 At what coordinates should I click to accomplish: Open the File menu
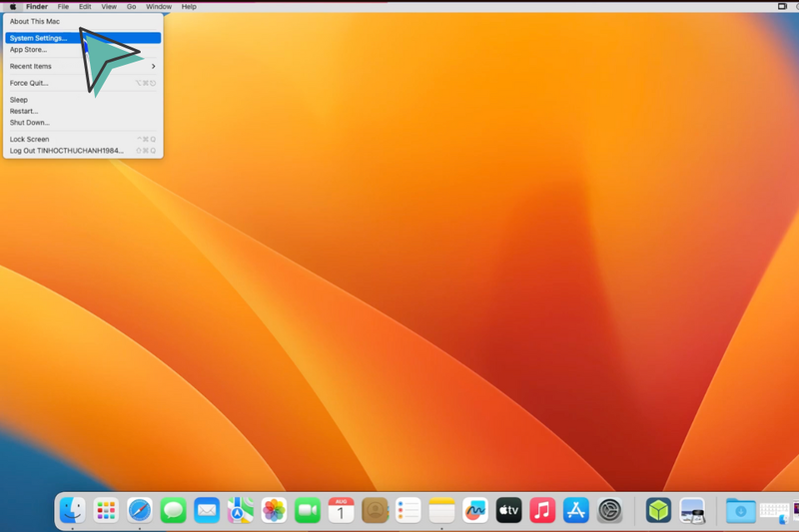[63, 7]
